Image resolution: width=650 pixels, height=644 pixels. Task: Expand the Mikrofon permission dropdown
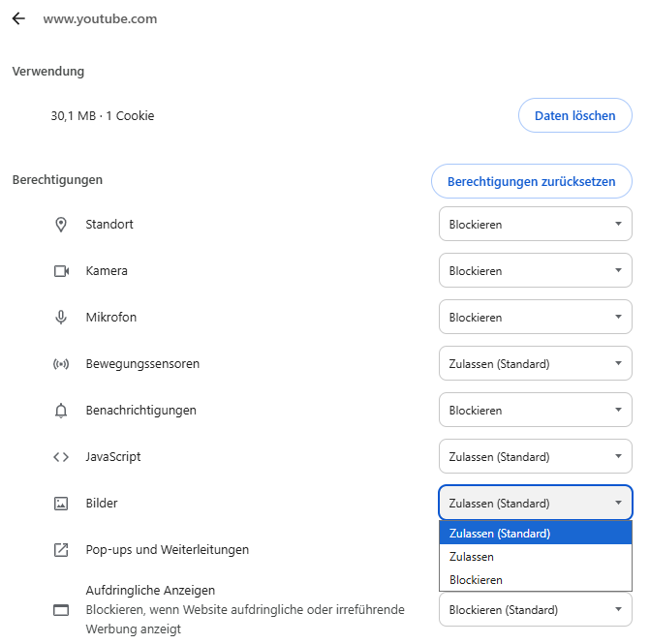pyautogui.click(x=535, y=318)
